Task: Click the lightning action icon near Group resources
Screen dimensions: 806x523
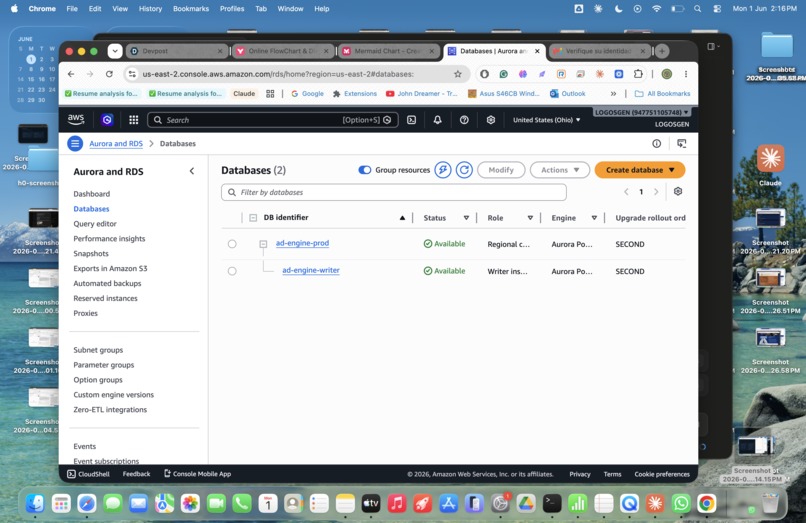Action: click(443, 170)
